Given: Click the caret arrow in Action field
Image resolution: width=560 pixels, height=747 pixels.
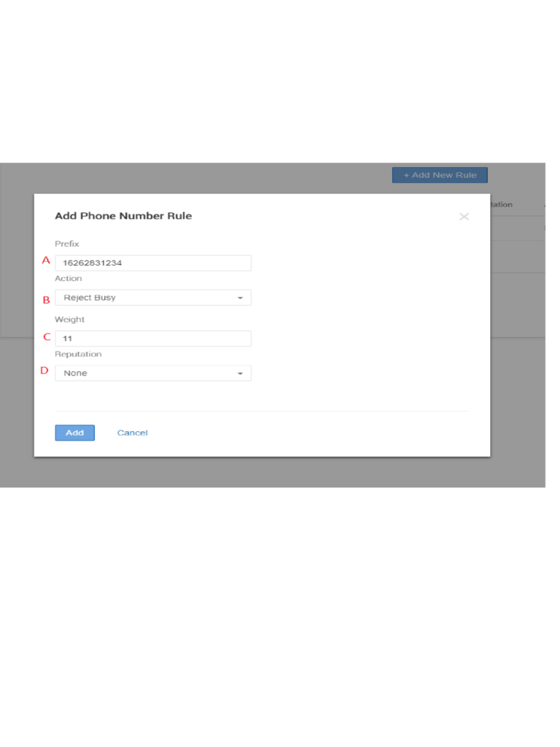Looking at the screenshot, I should click(241, 298).
